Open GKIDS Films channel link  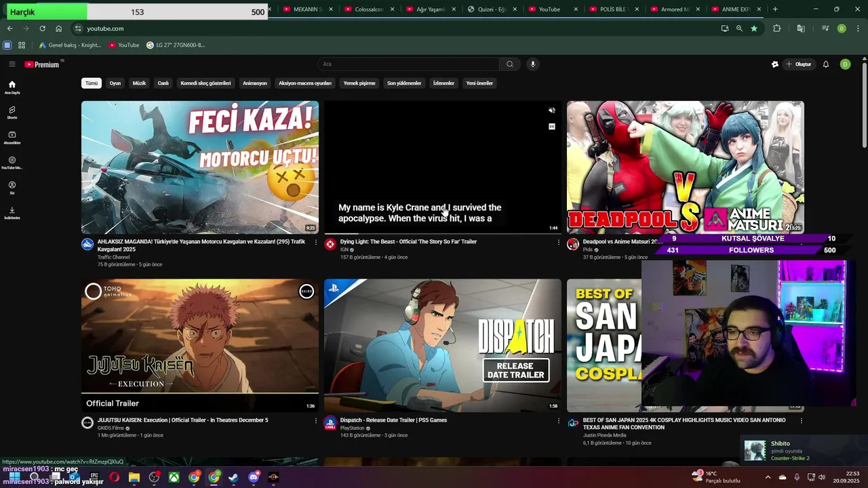tap(111, 428)
